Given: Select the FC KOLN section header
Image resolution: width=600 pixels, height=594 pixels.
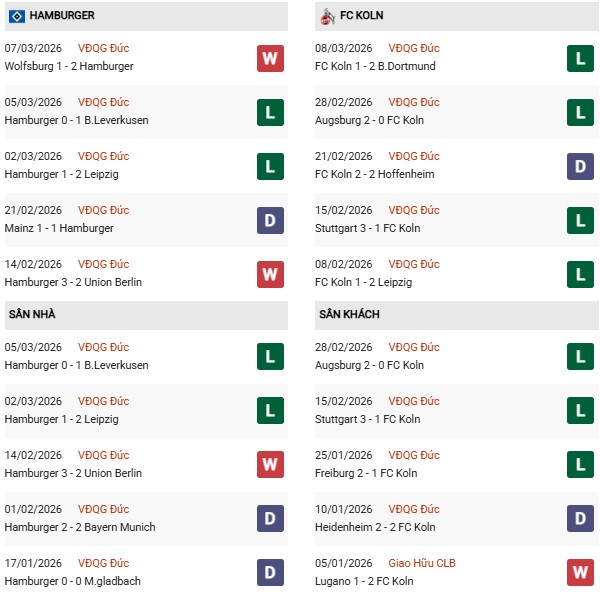Looking at the screenshot, I should (360, 16).
